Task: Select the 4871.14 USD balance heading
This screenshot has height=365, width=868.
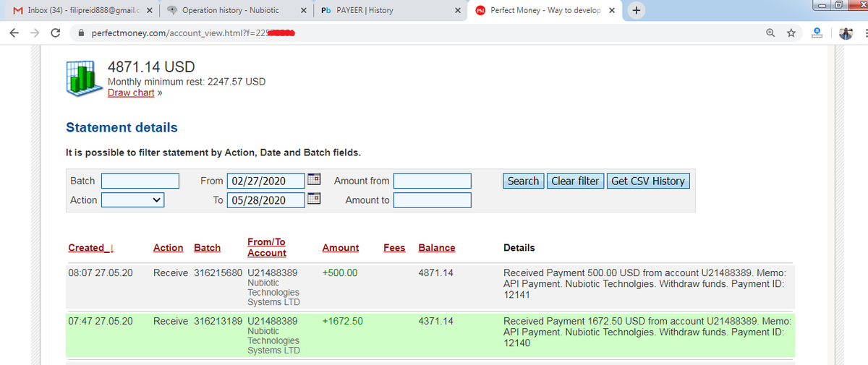Action: (x=151, y=67)
